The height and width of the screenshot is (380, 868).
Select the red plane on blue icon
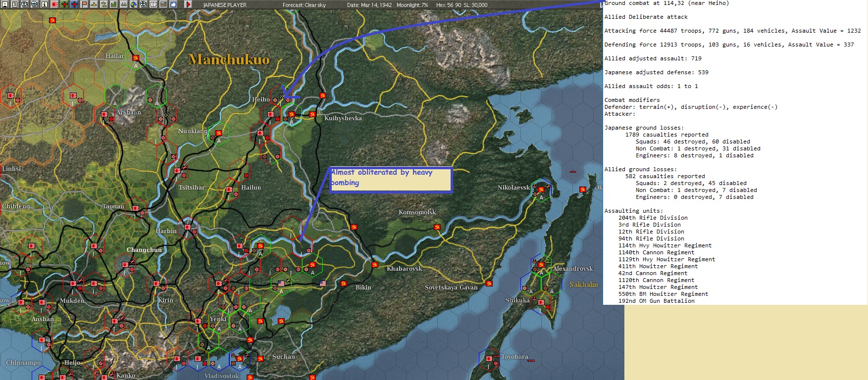coord(74,4)
